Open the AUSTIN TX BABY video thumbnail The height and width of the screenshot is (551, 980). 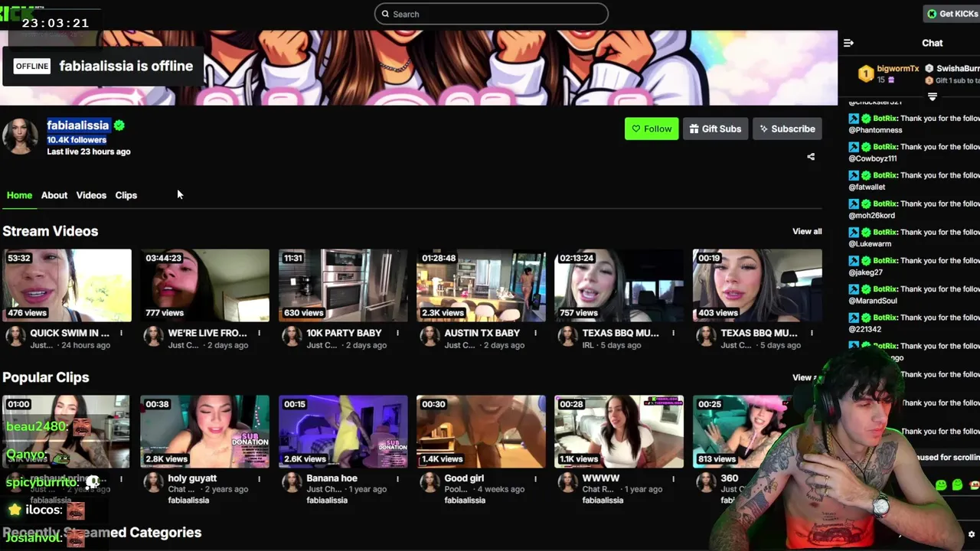(481, 285)
